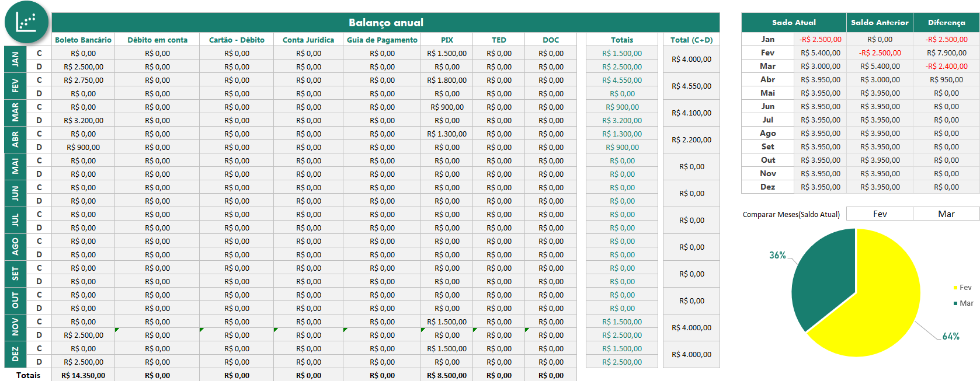The height and width of the screenshot is (381, 980).
Task: Select the Boleto Bancário column header
Action: [x=83, y=40]
